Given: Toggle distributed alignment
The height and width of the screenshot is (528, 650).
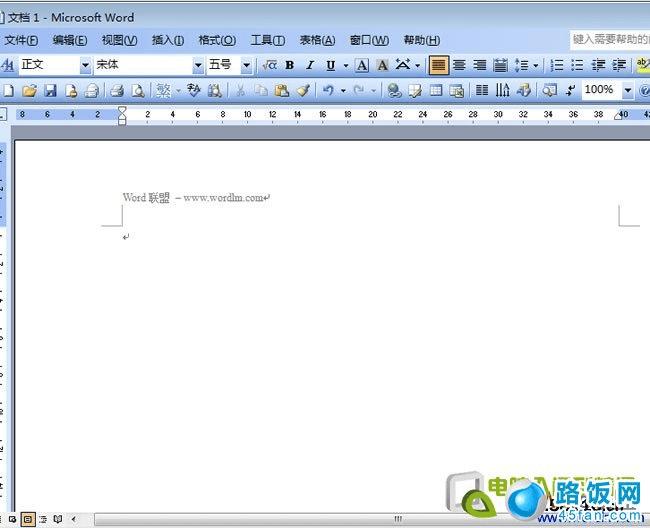Looking at the screenshot, I should tap(500, 65).
